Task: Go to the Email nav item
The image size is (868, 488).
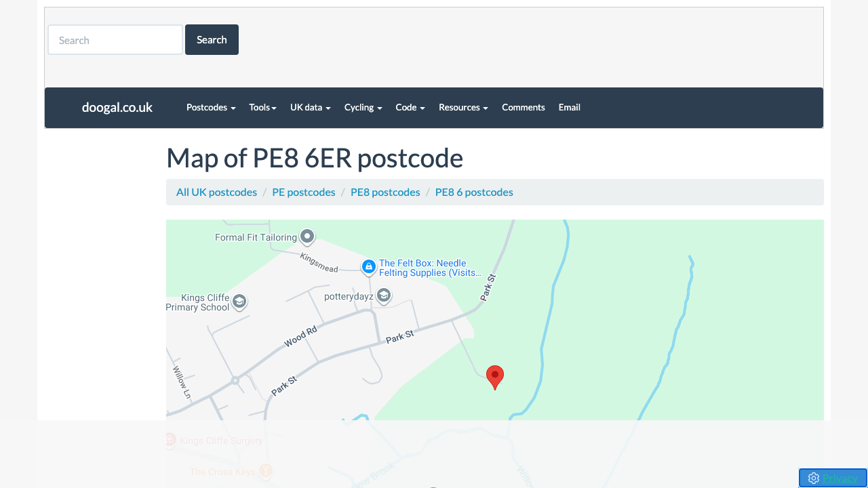Action: 569,107
